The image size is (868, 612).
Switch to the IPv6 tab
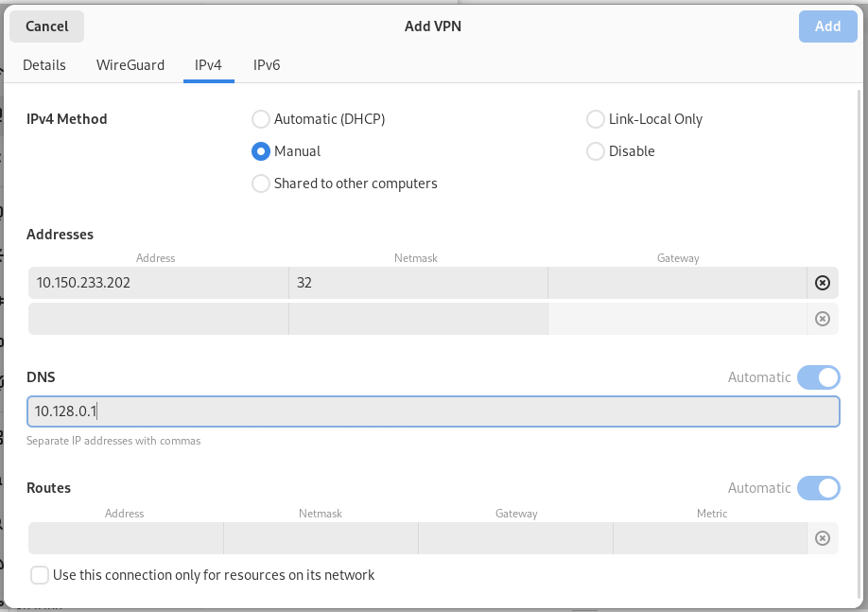point(267,65)
